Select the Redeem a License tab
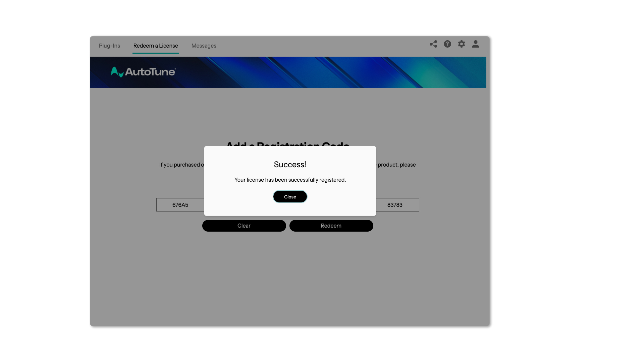Image resolution: width=644 pixels, height=362 pixels. 155,46
